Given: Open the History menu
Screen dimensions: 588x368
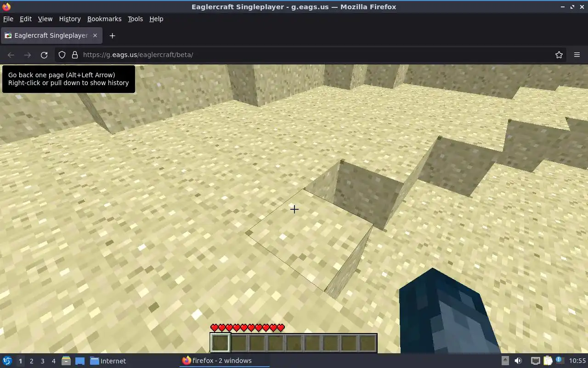Looking at the screenshot, I should tap(70, 19).
